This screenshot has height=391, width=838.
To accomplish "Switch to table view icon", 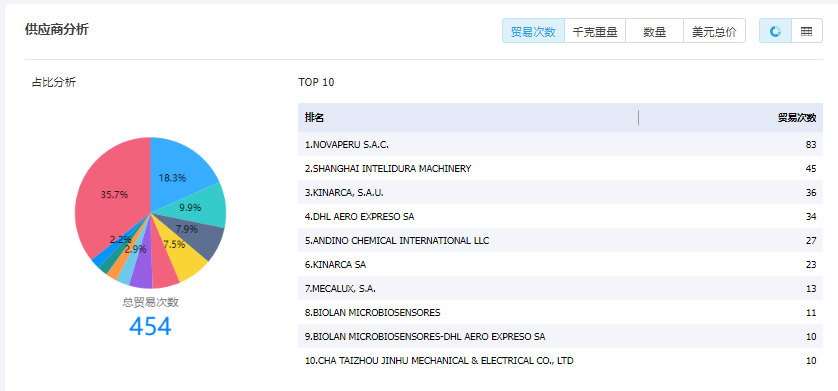I will point(806,32).
